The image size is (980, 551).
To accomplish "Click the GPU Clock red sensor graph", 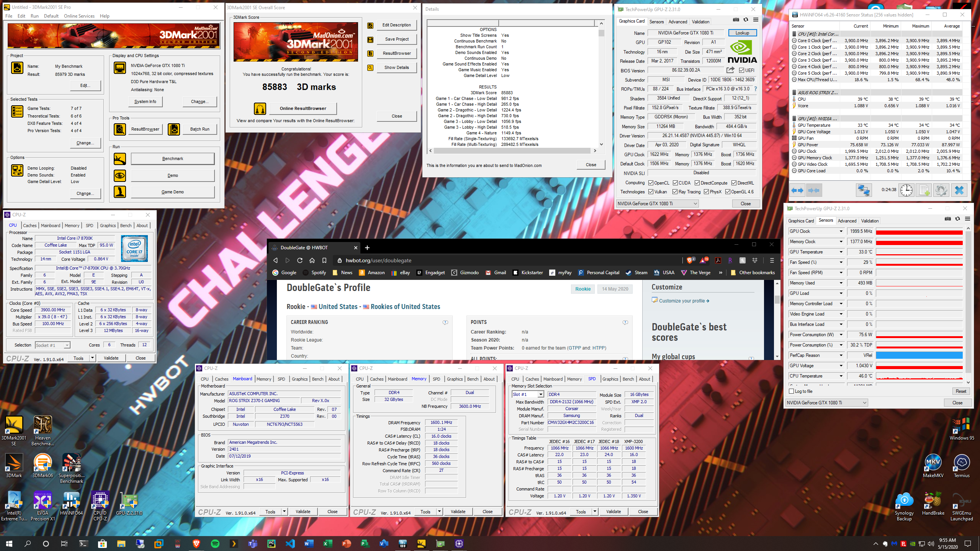I will point(919,231).
